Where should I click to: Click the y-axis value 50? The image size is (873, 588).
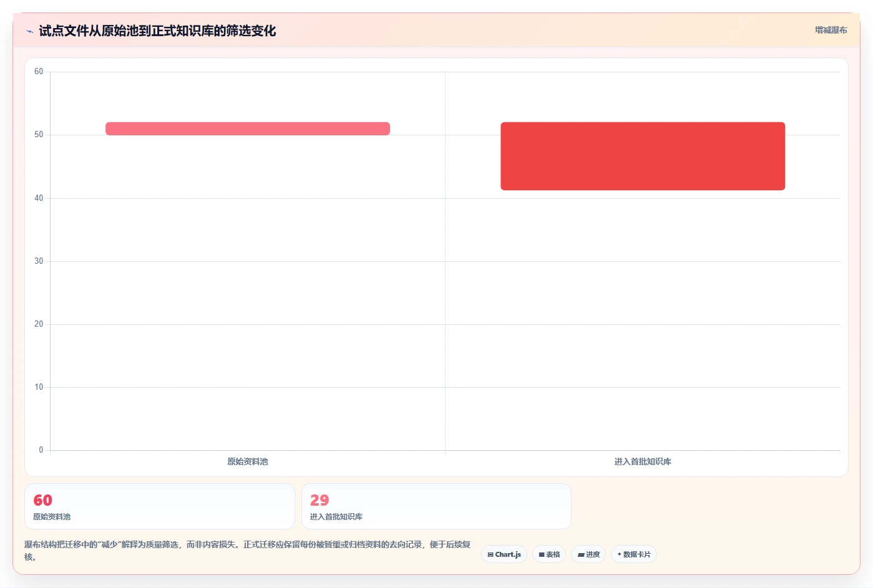[x=39, y=135]
